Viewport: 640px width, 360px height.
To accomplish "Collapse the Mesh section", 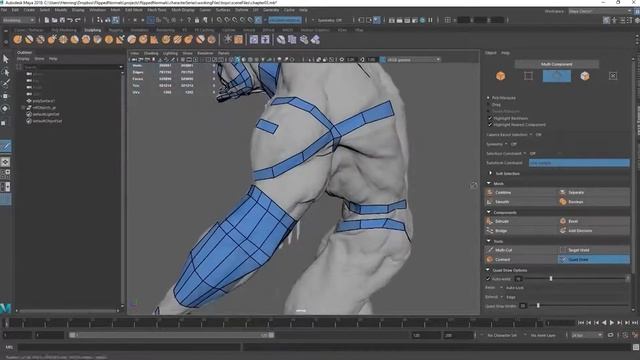I will click(x=489, y=184).
